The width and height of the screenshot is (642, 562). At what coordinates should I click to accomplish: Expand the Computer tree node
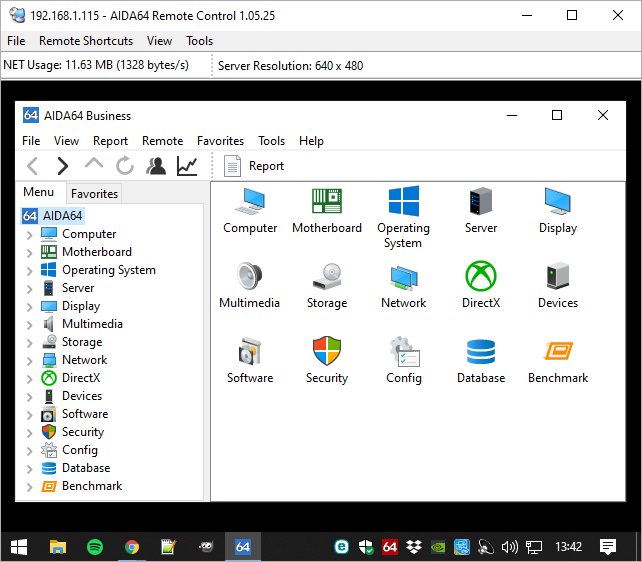click(29, 235)
